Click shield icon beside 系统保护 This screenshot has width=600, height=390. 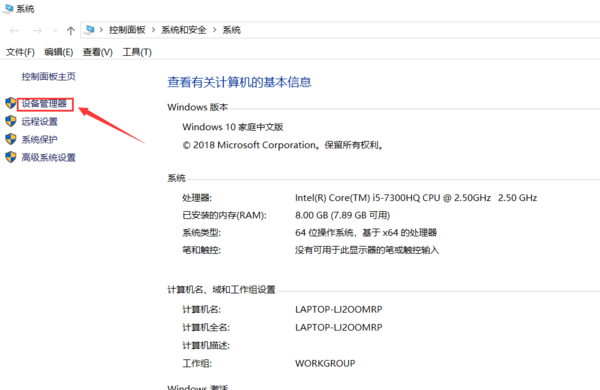coord(11,139)
